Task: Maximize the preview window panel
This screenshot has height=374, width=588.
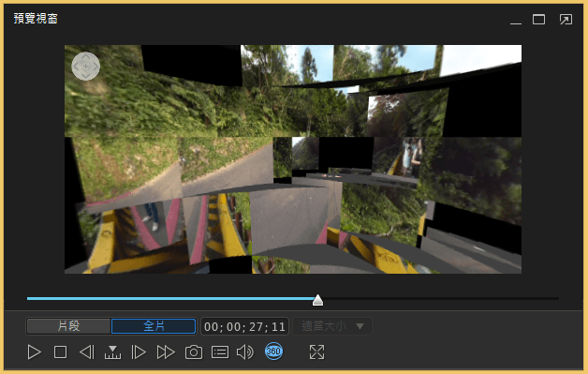Action: (x=539, y=19)
